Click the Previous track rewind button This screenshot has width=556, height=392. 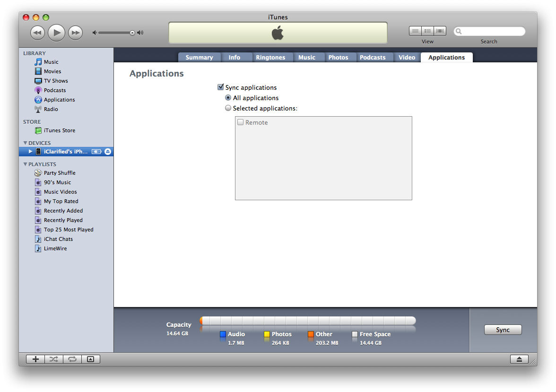click(x=38, y=33)
